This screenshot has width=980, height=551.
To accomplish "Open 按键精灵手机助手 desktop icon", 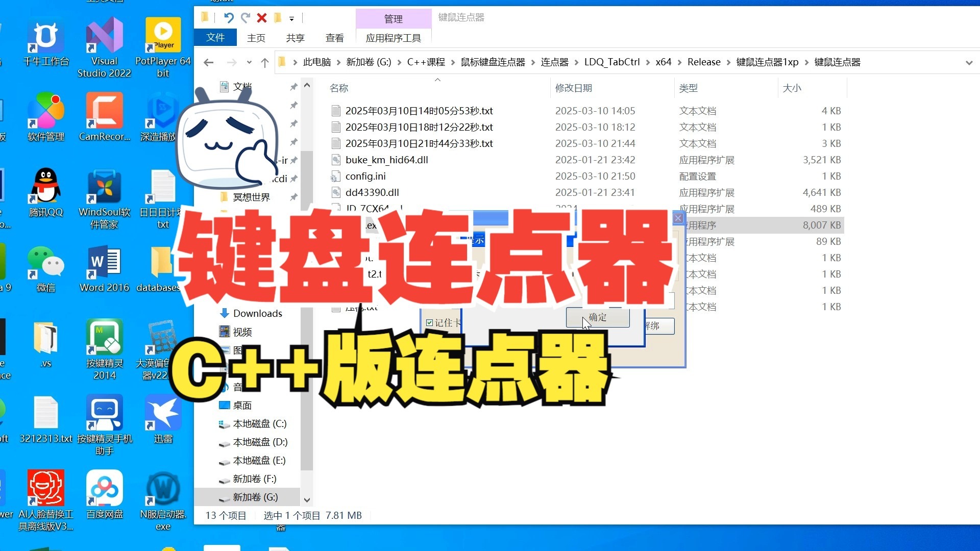I will (x=104, y=425).
